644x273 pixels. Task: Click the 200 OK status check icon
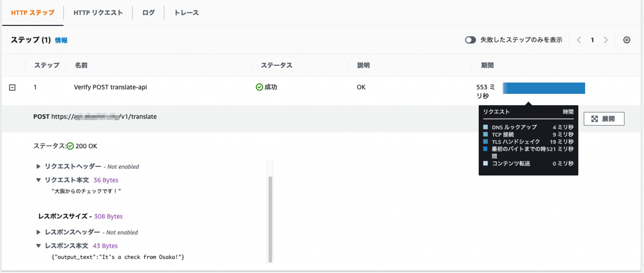(x=70, y=146)
